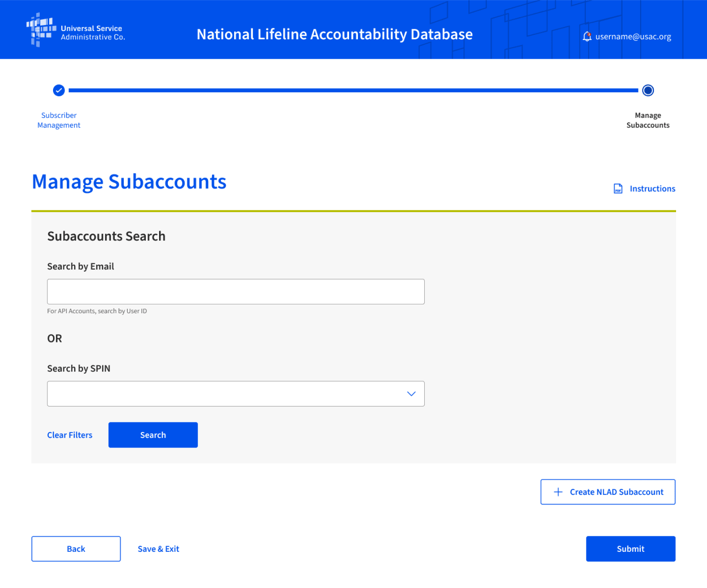The image size is (707, 588).
Task: Click the Clear Filters link
Action: pos(70,435)
